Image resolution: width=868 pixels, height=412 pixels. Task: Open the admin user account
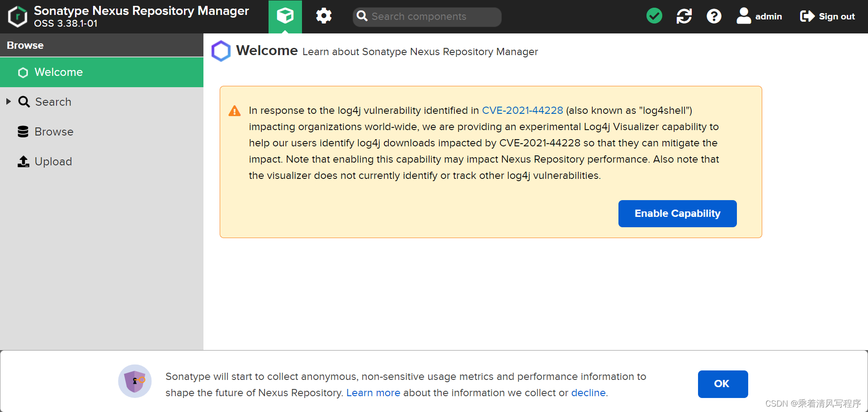pyautogui.click(x=759, y=16)
